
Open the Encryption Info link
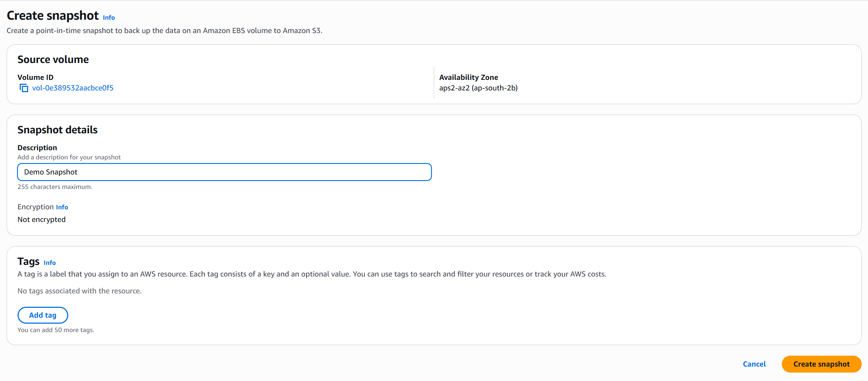pos(62,207)
